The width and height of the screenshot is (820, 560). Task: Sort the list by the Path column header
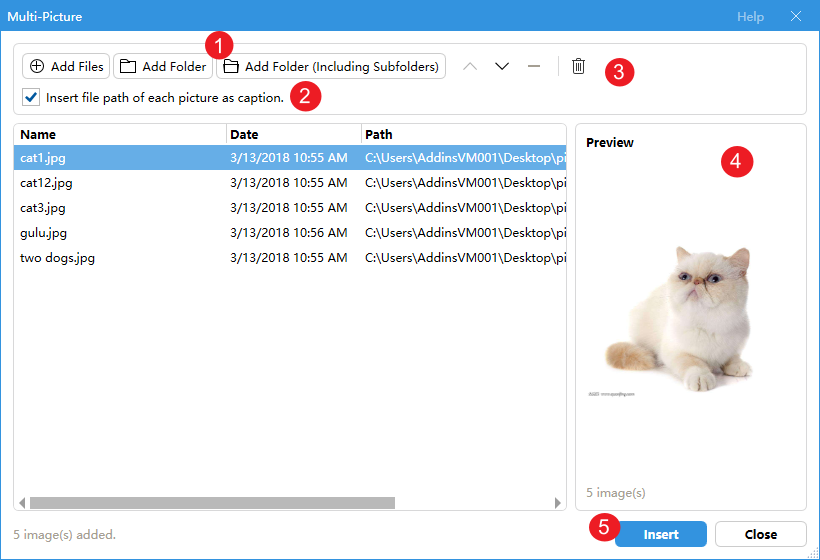coord(464,134)
